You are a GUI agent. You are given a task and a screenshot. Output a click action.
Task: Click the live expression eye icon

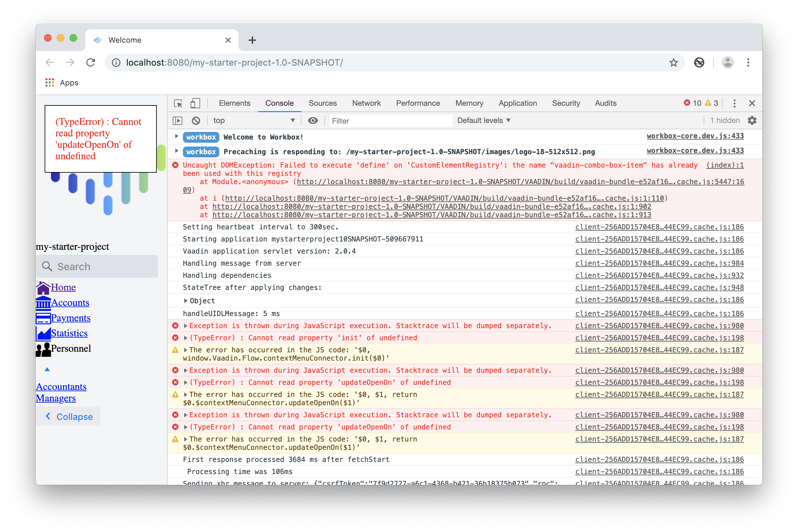coord(313,120)
